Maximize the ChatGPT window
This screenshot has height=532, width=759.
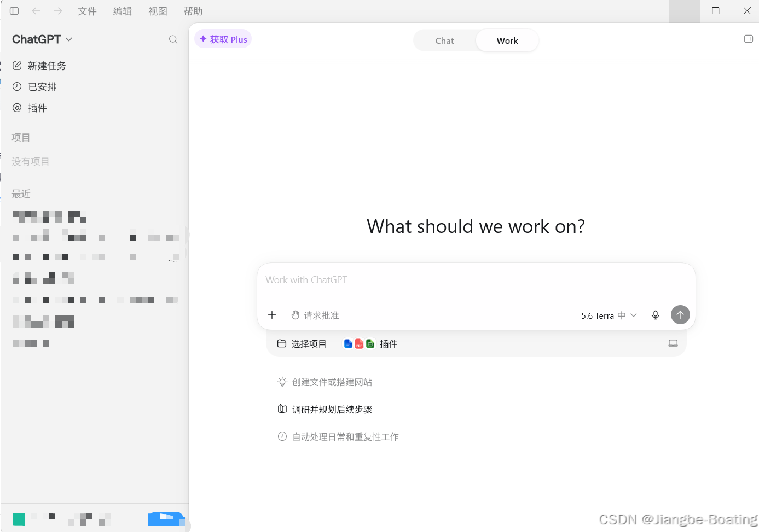(x=715, y=11)
